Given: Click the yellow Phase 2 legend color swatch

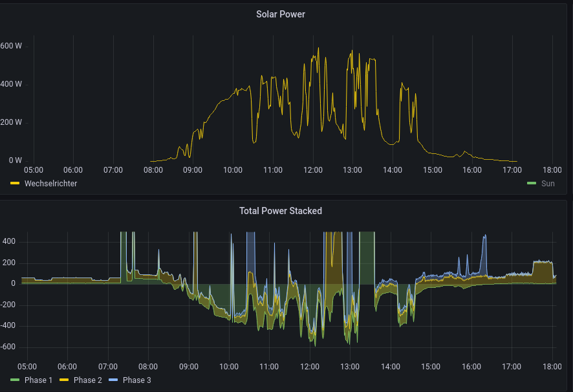Looking at the screenshot, I should 64,380.
